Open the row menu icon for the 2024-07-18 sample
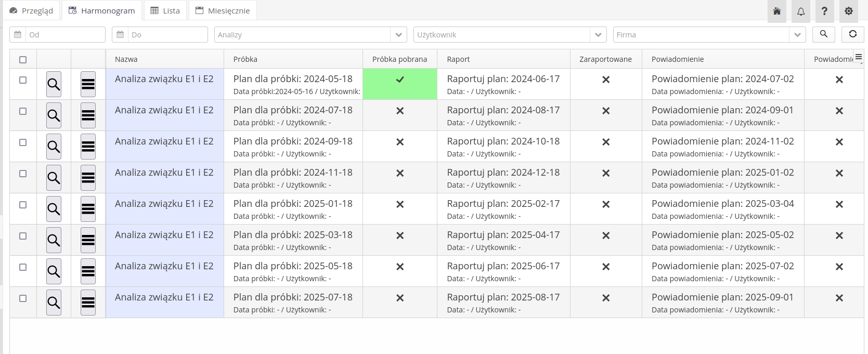The width and height of the screenshot is (868, 354). [x=88, y=115]
